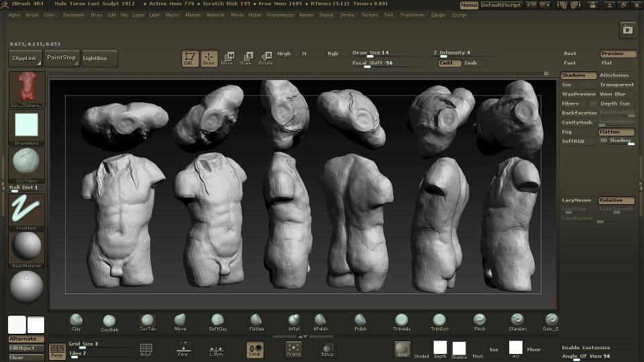Switch to Move transform mode on top shelf
The image size is (644, 362).
227,58
